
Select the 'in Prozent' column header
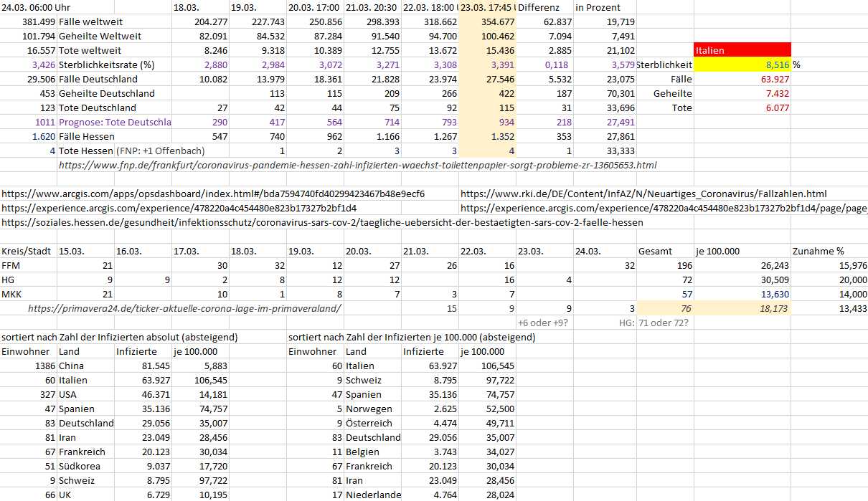(x=598, y=7)
